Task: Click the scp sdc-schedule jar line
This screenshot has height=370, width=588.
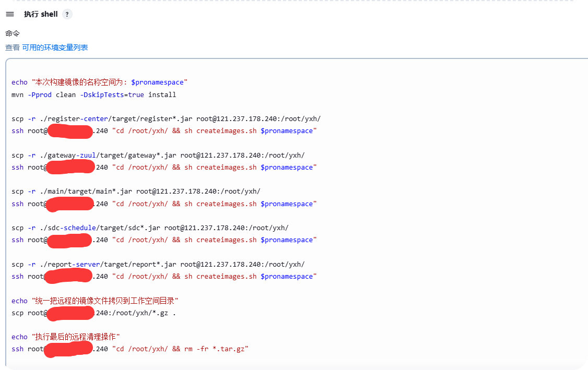Action: pyautogui.click(x=150, y=228)
